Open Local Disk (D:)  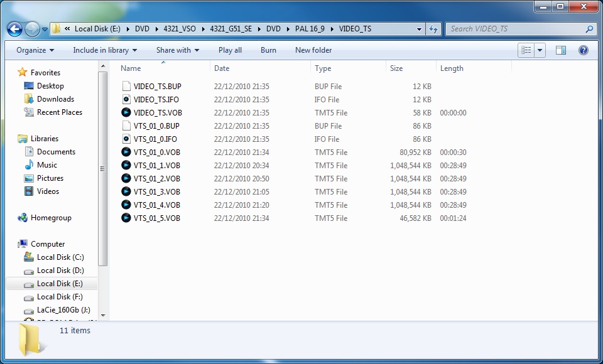(60, 270)
